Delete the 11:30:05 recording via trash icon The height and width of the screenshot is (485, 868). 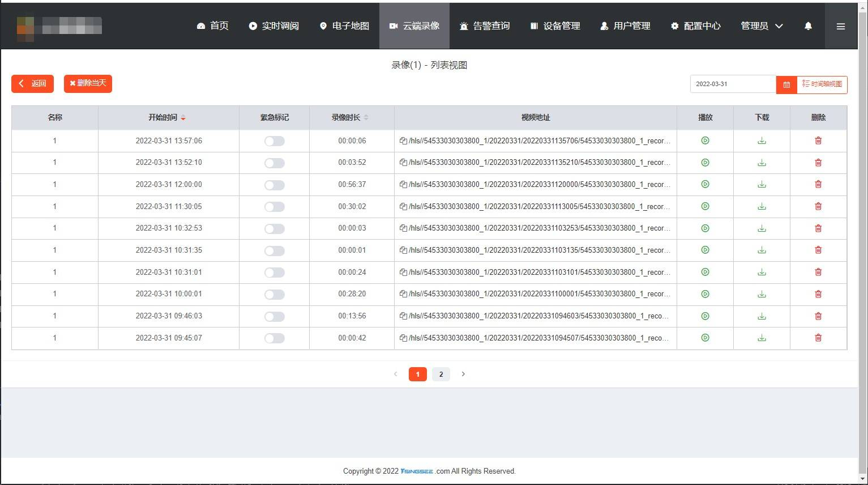point(818,206)
